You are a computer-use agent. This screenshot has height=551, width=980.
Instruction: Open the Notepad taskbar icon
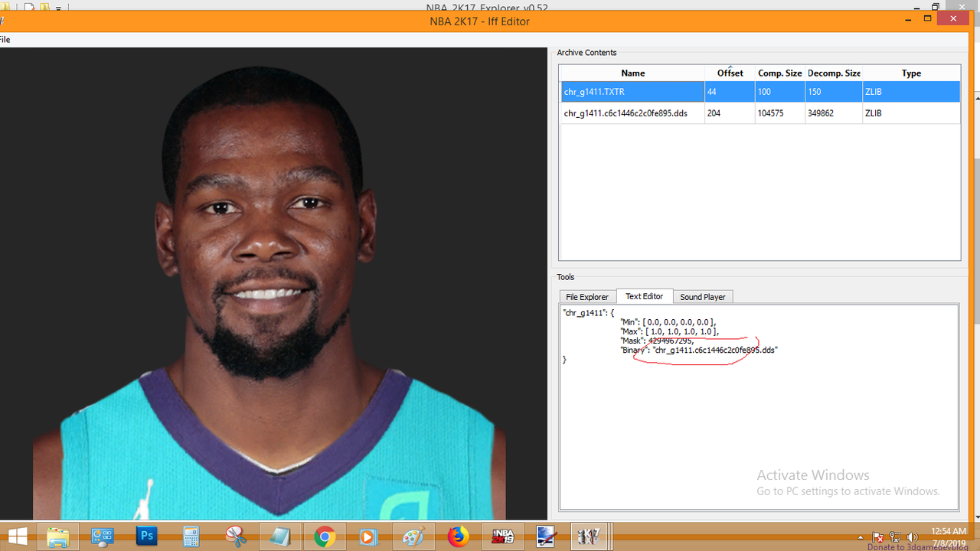tap(280, 536)
